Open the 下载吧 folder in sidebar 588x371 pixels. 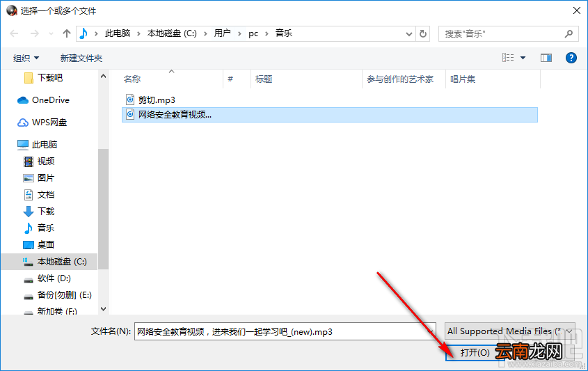point(50,78)
